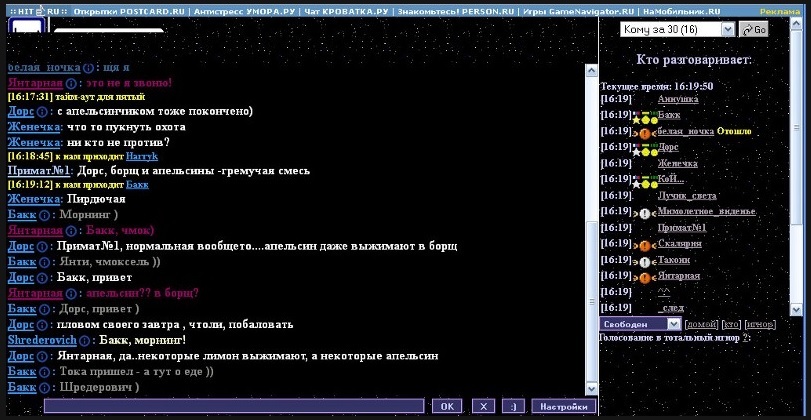811x420 pixels.
Task: Click orange status icon next to белая_ночка
Action: pos(644,133)
